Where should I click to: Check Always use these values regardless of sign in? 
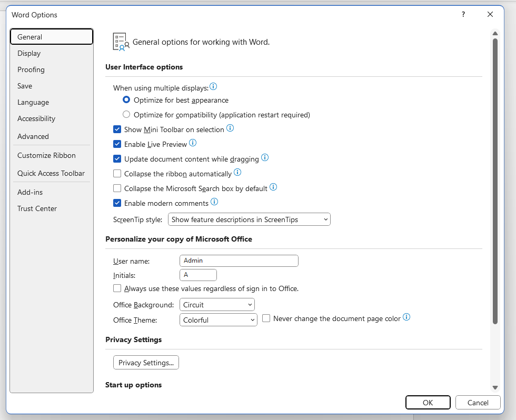tap(117, 288)
